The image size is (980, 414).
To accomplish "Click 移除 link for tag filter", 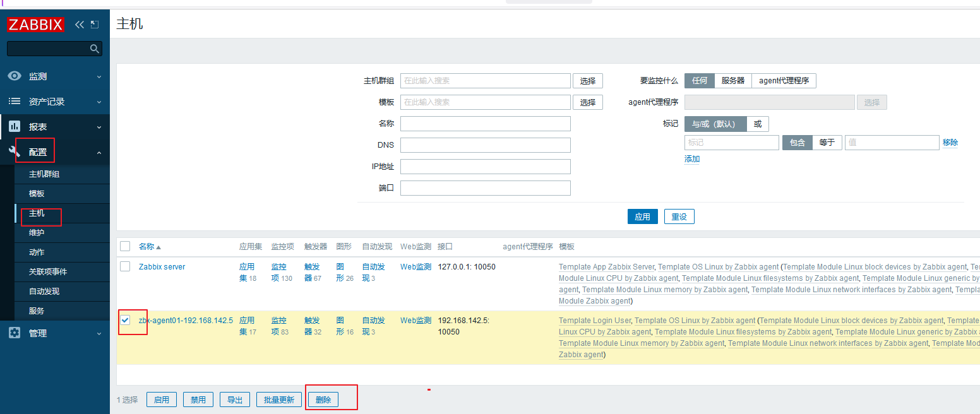I will coord(950,143).
